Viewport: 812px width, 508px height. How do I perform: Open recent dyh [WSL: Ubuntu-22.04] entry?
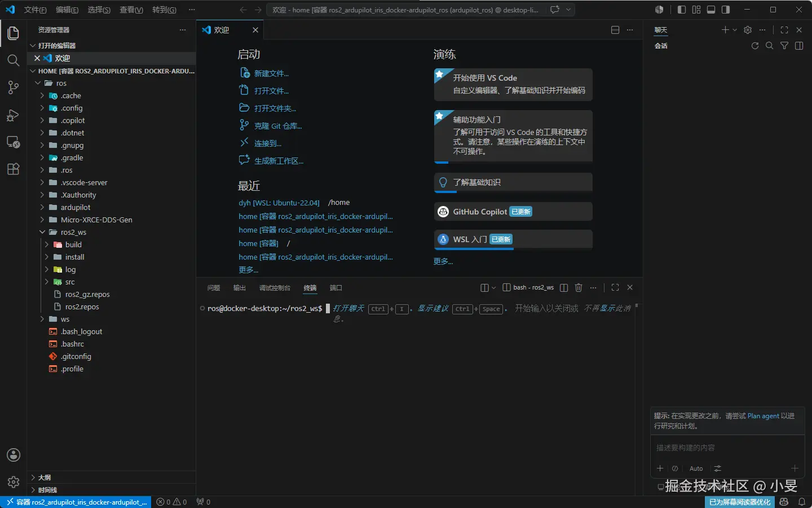point(279,203)
